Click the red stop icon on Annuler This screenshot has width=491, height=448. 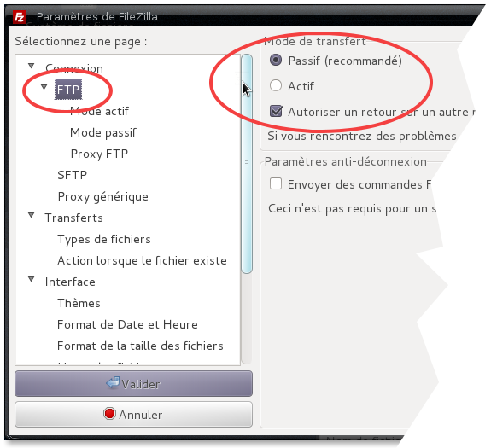109,414
